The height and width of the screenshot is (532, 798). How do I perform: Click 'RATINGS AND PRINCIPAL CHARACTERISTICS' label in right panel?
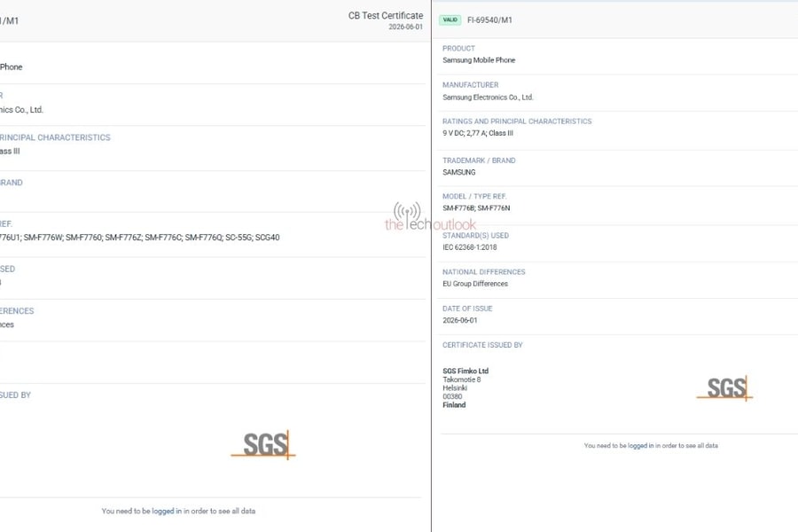(x=517, y=121)
